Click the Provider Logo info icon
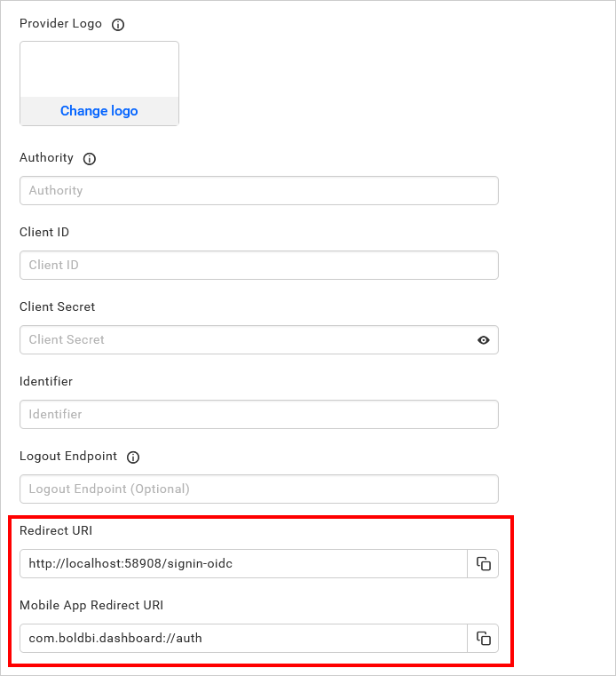The image size is (616, 676). (118, 25)
